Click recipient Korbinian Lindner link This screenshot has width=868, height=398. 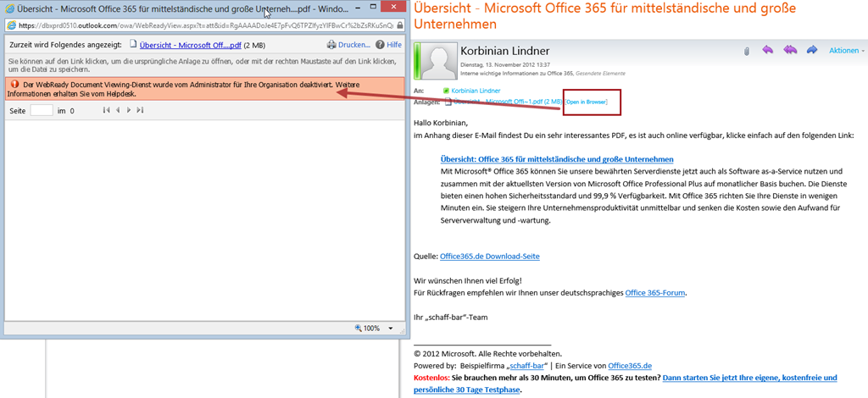(x=476, y=90)
